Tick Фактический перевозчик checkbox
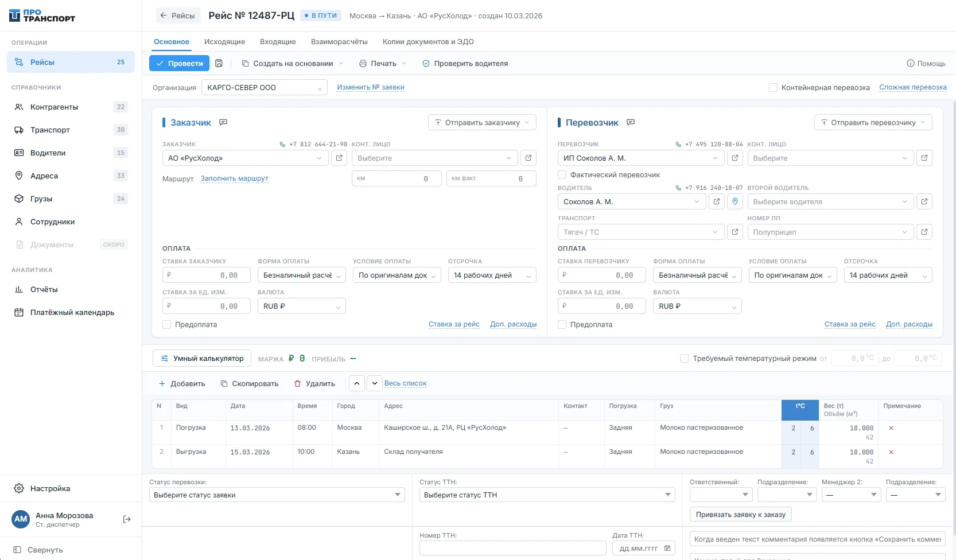Viewport: 956px width, 560px height. pos(562,174)
